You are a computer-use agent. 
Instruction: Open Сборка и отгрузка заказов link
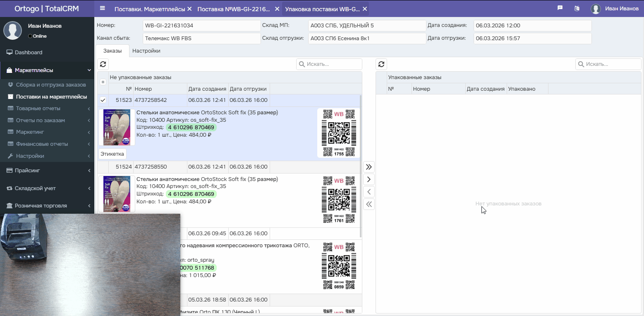coord(51,85)
